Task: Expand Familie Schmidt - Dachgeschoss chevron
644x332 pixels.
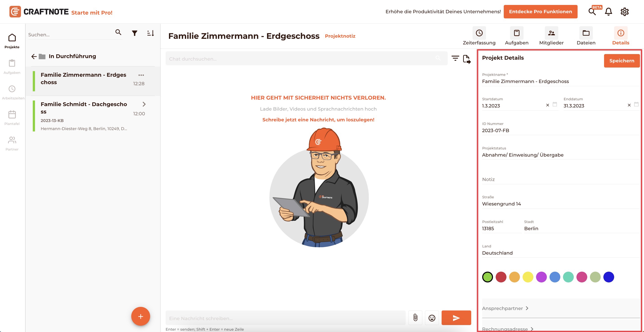Action: coord(144,104)
